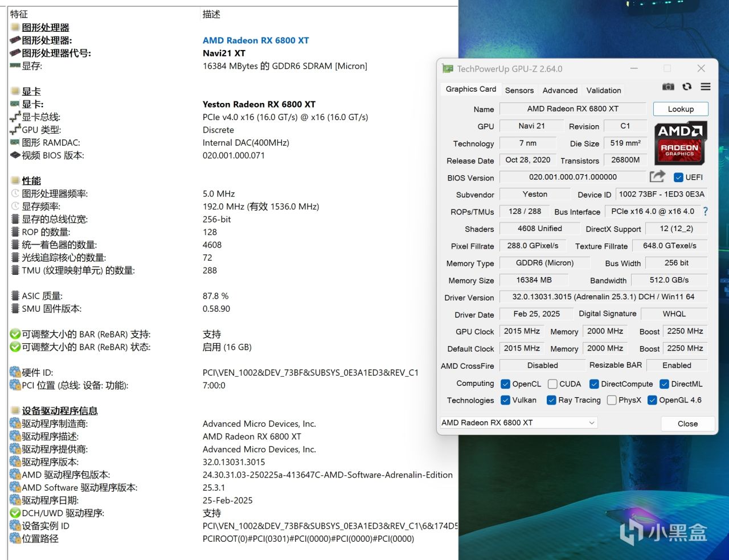This screenshot has width=729, height=560.
Task: Click the icon beside 驱动程序日期
Action: click(15, 500)
